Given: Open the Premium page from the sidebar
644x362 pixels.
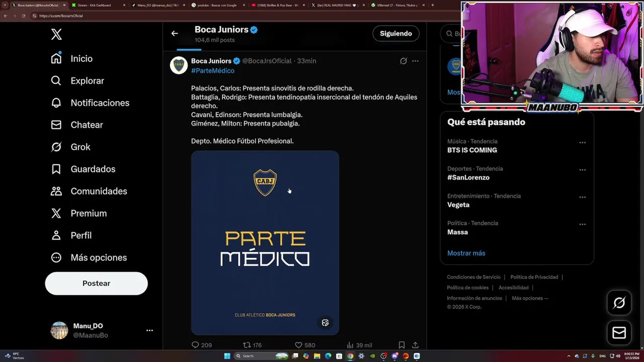Looking at the screenshot, I should (79, 213).
